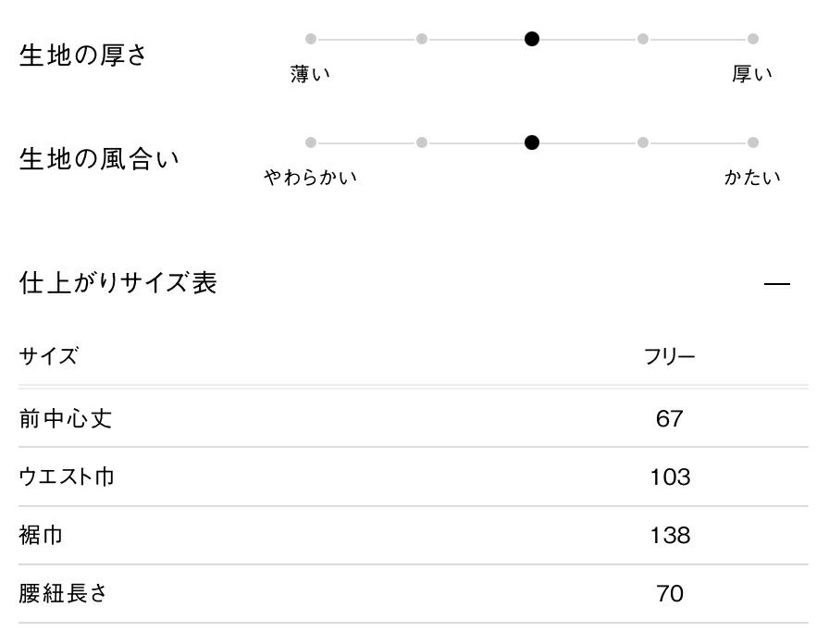Click the 腰紐長さ row label
Image resolution: width=829 pixels, height=644 pixels.
click(64, 594)
